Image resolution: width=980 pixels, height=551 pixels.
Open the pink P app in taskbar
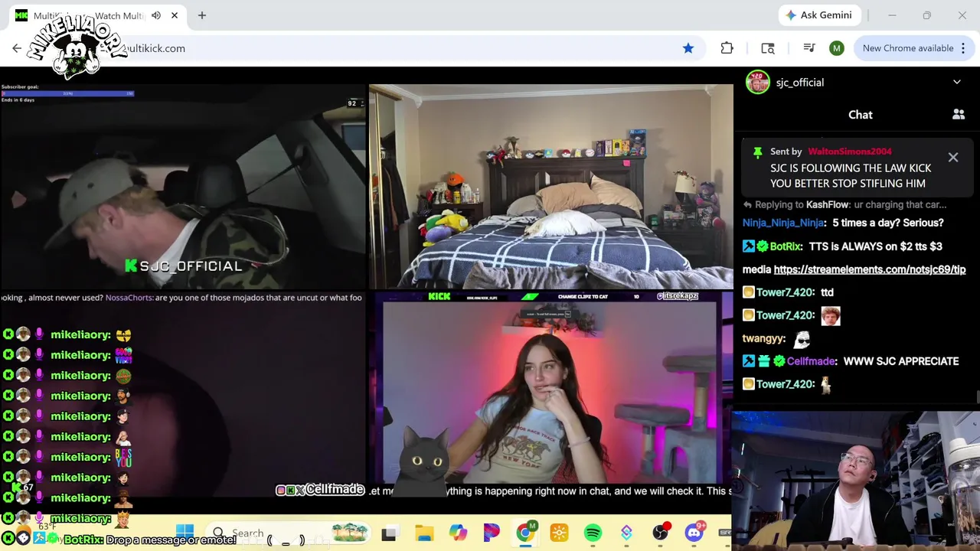(492, 533)
